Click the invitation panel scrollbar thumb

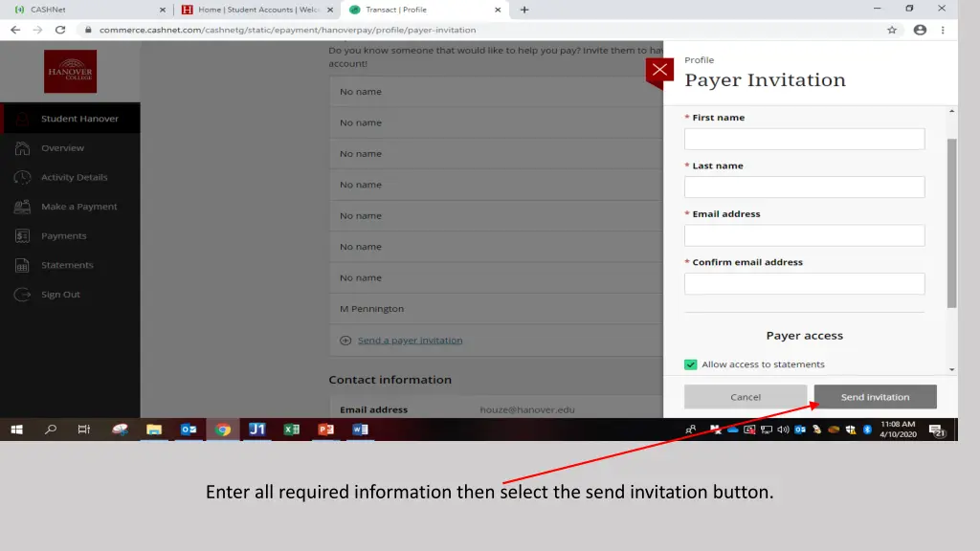point(951,223)
